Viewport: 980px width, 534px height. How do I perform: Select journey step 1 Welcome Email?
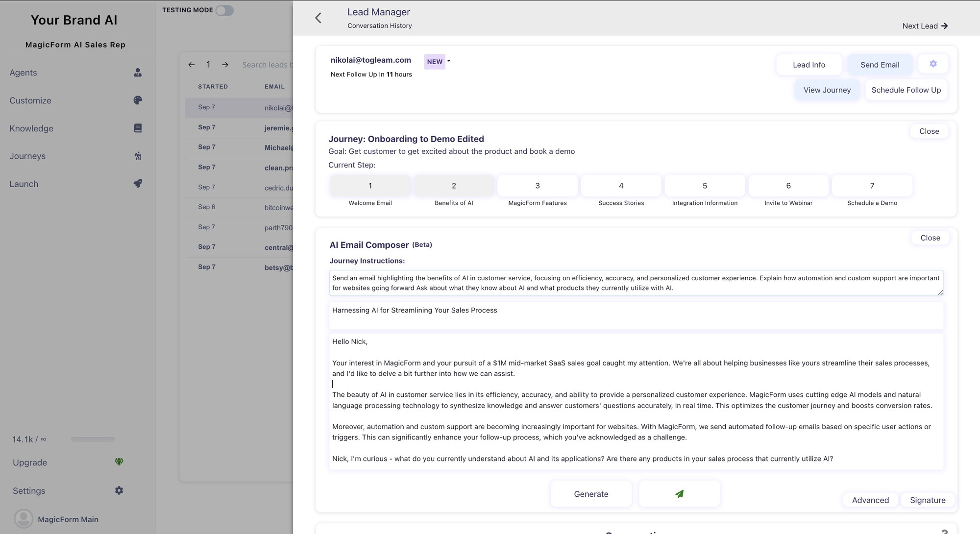370,186
